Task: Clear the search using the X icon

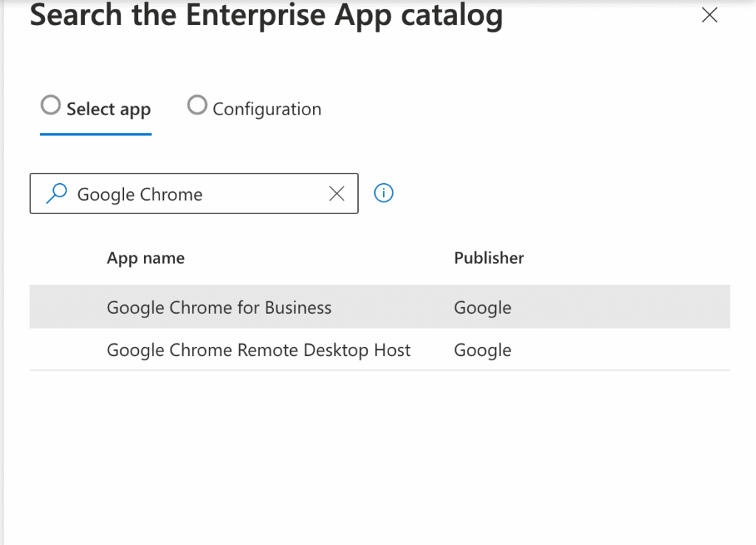Action: tap(337, 193)
